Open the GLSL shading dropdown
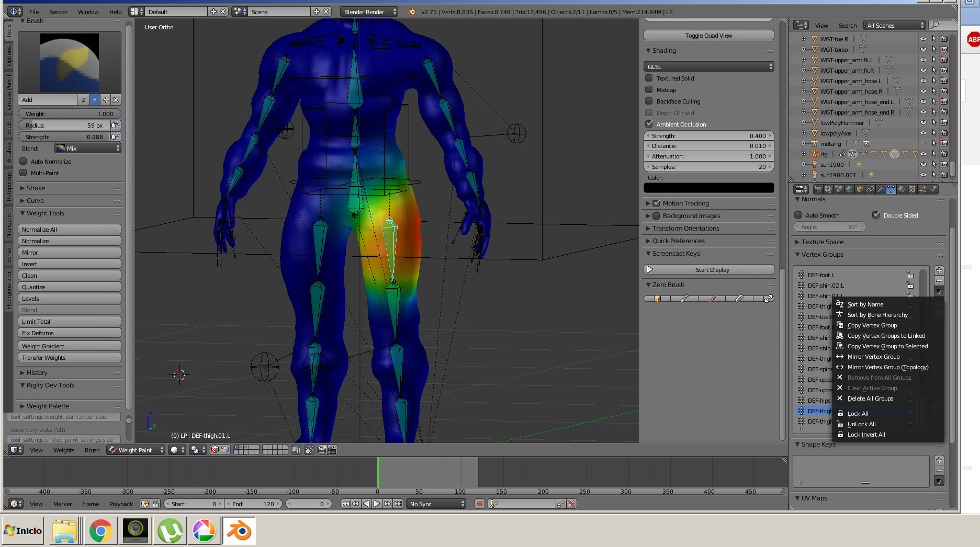The height and width of the screenshot is (547, 980). (708, 67)
